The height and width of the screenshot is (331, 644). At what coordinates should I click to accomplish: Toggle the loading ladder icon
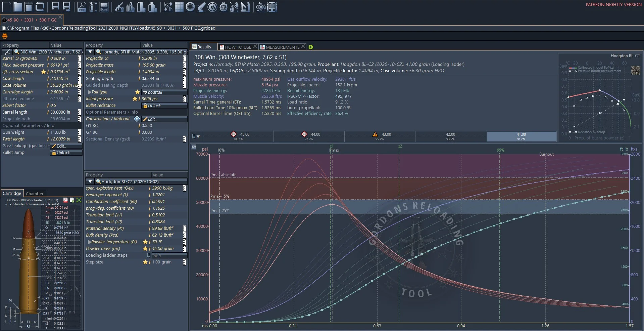click(x=149, y=255)
